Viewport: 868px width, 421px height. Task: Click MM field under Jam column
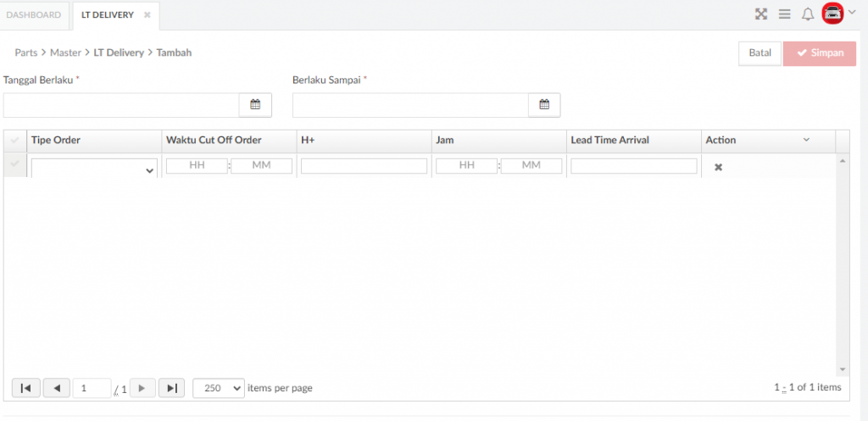(x=531, y=165)
